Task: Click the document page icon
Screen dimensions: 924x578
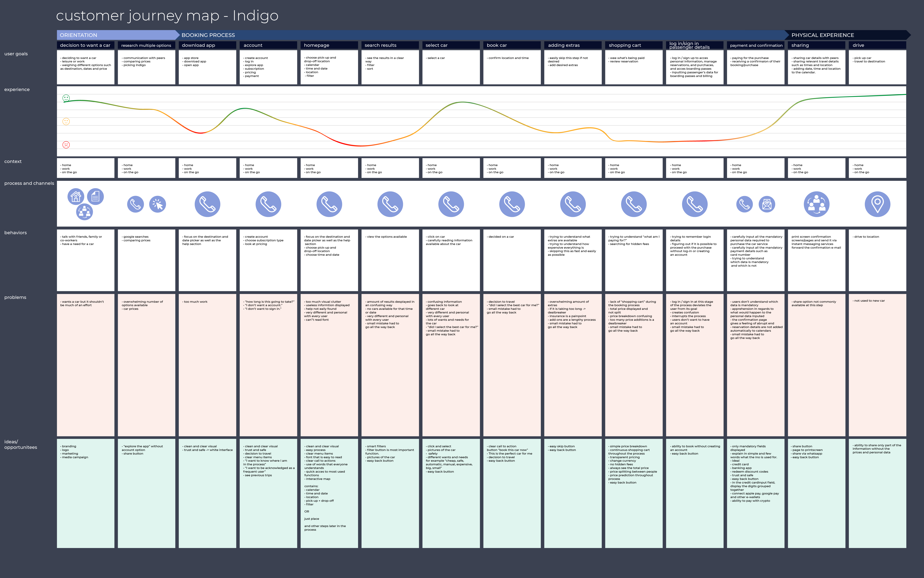Action: pyautogui.click(x=95, y=196)
